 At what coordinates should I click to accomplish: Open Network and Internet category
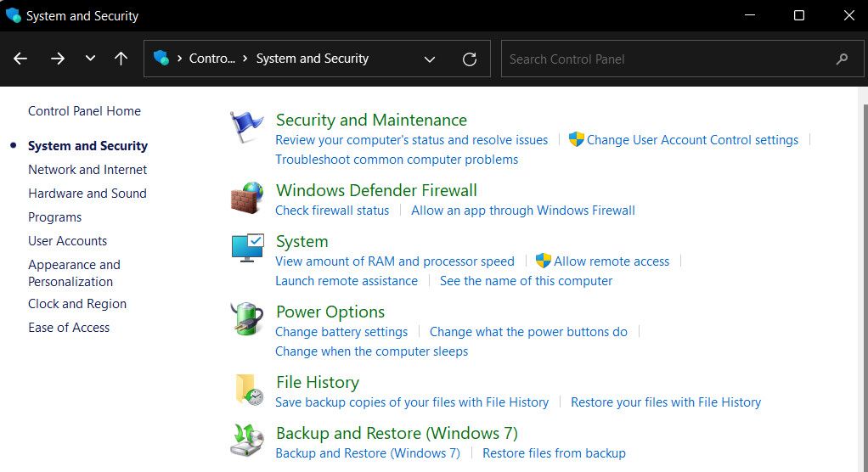click(x=87, y=169)
